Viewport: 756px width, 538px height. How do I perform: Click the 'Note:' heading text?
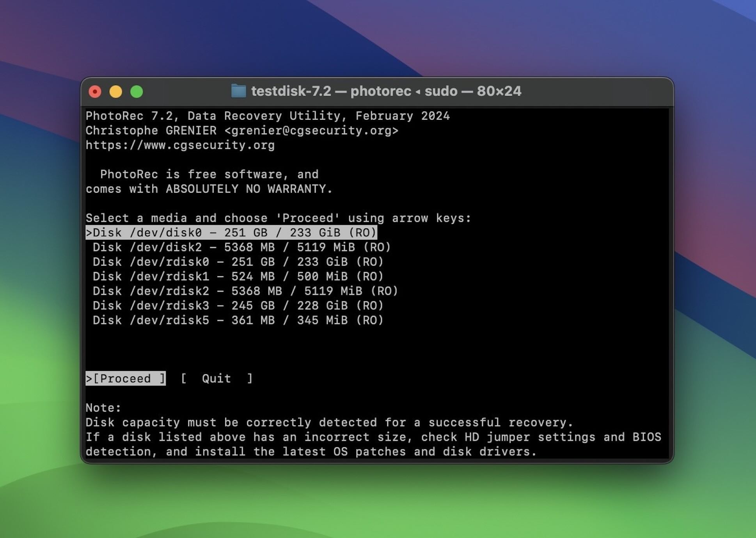pyautogui.click(x=103, y=408)
